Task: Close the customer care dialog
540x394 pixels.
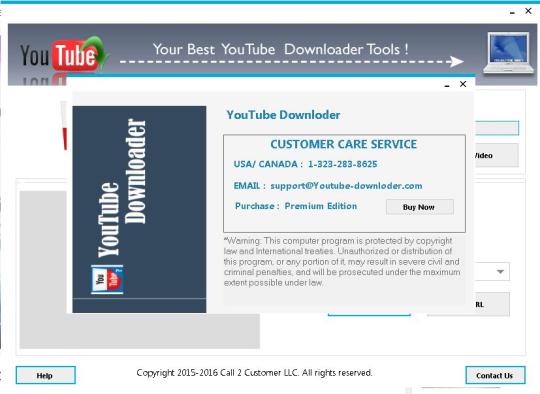Action: point(463,84)
